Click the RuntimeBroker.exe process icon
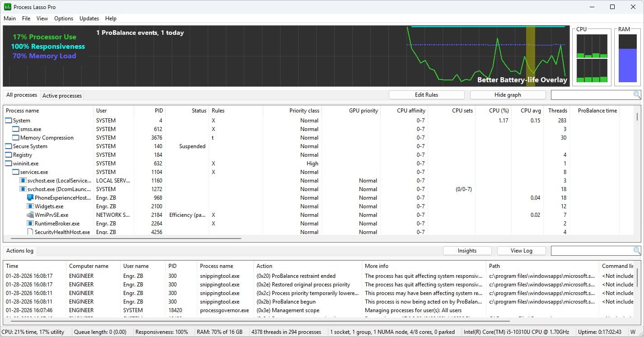This screenshot has height=337, width=644. (x=30, y=224)
